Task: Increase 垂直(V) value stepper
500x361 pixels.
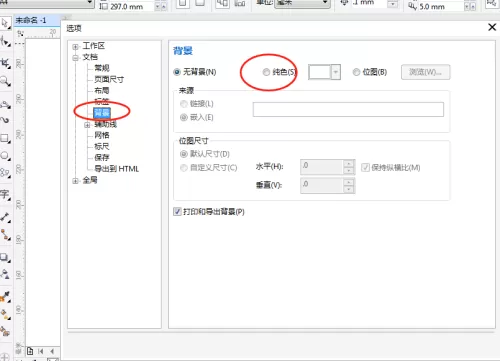Action: coord(349,182)
